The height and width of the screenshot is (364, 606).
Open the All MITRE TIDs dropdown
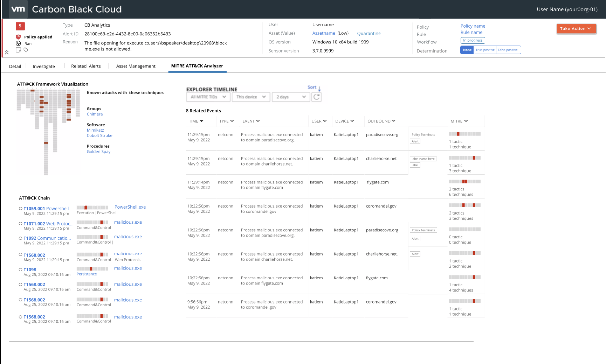[208, 97]
